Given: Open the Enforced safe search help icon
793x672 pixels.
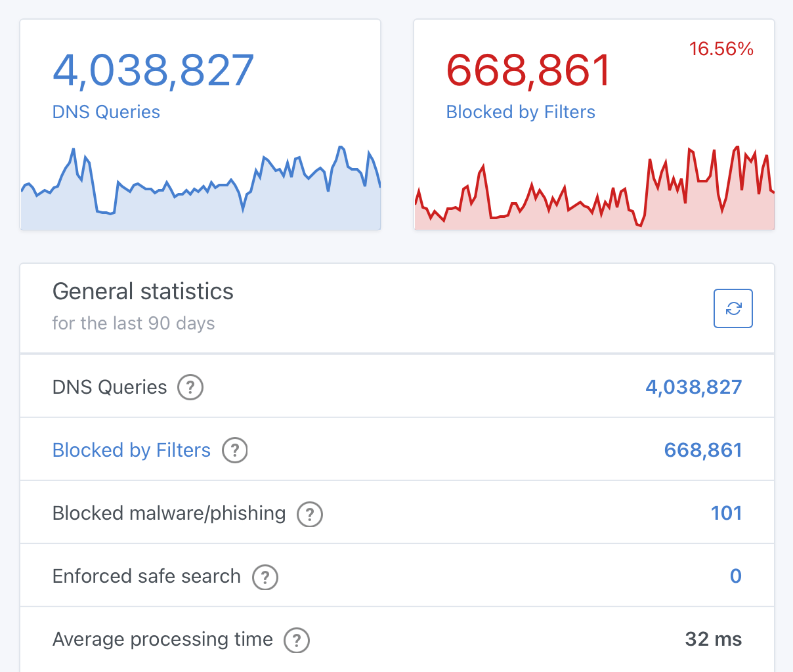Looking at the screenshot, I should [265, 577].
